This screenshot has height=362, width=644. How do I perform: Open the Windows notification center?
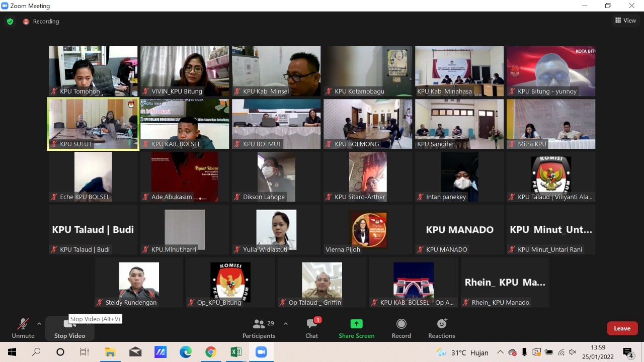coord(628,352)
